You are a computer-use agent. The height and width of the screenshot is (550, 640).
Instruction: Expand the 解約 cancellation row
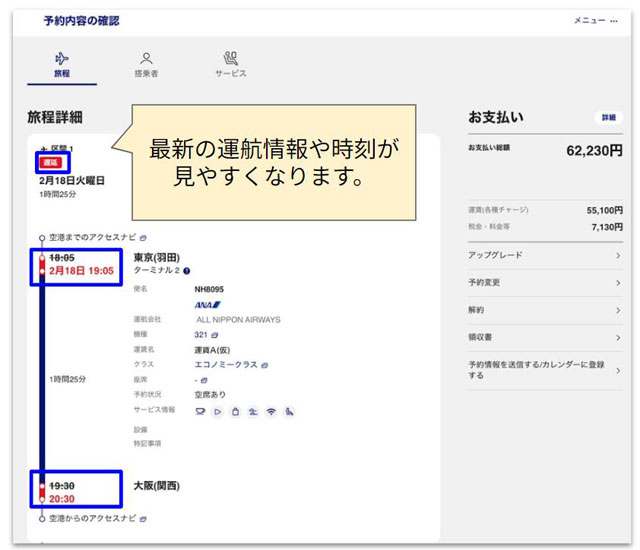tap(545, 310)
